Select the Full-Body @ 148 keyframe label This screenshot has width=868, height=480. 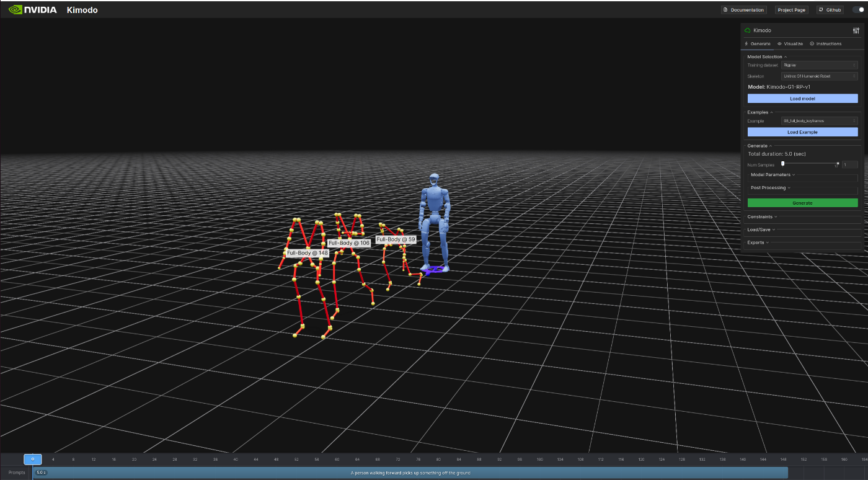(x=308, y=253)
